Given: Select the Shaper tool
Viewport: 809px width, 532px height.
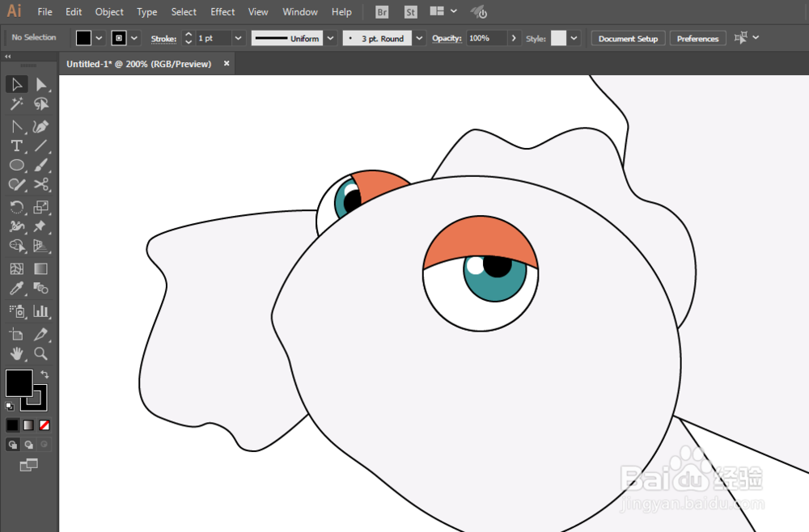Looking at the screenshot, I should [16, 184].
